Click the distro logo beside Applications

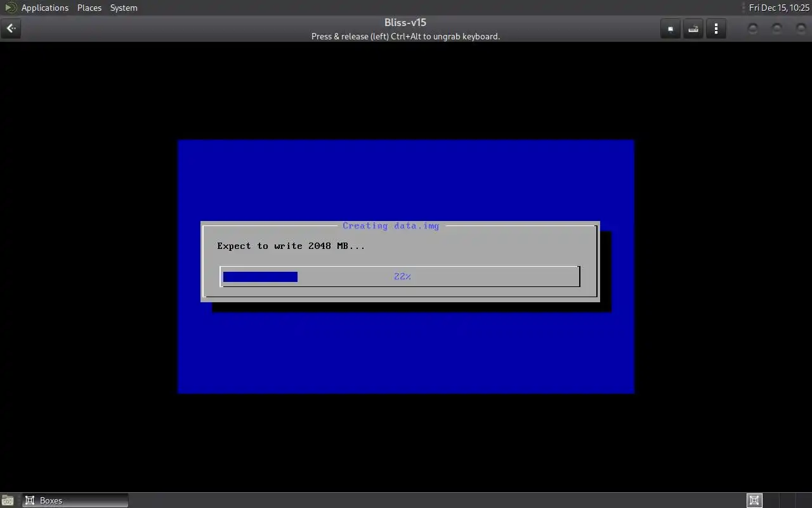click(10, 8)
